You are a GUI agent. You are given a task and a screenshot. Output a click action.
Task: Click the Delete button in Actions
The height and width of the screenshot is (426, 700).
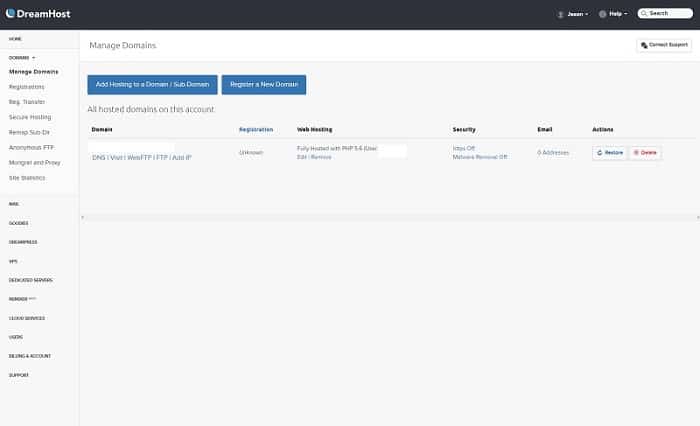pyautogui.click(x=645, y=153)
